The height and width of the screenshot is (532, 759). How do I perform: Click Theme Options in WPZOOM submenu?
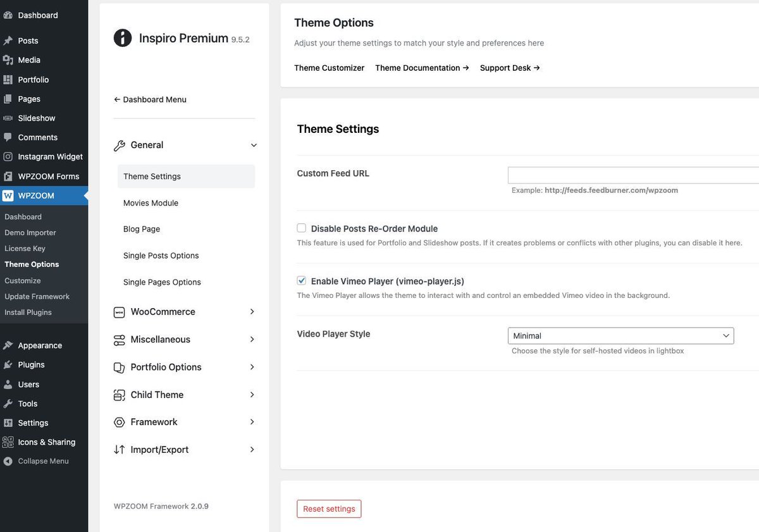[x=32, y=264]
